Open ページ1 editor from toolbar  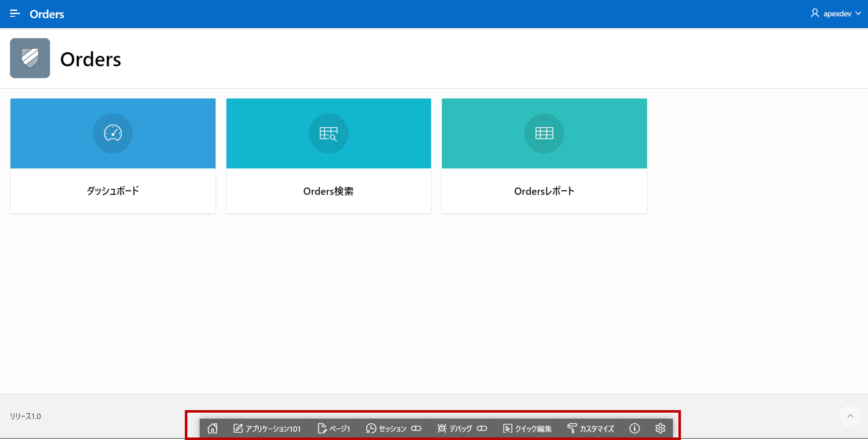coord(334,428)
